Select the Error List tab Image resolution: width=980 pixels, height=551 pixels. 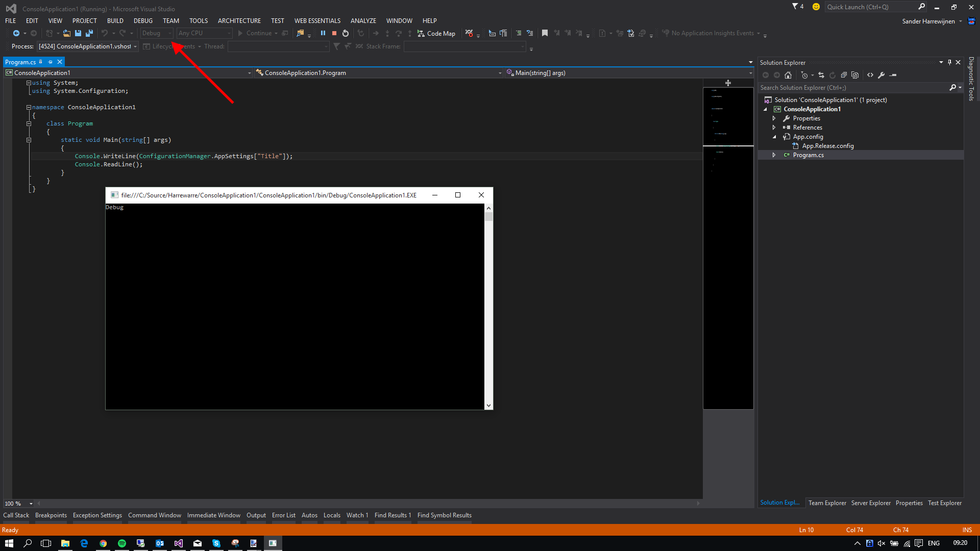click(x=283, y=515)
